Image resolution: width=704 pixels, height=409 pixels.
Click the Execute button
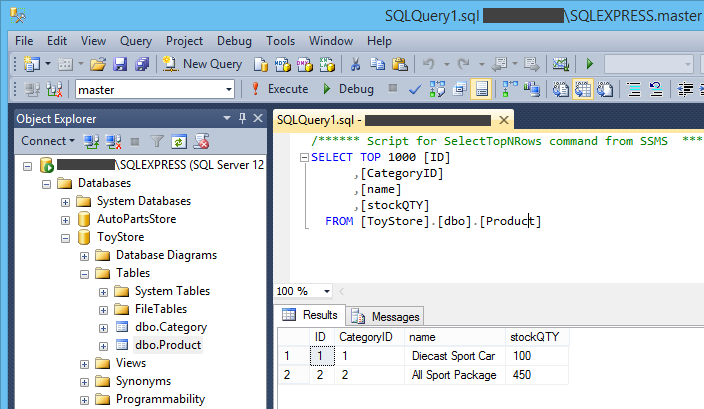[x=279, y=89]
